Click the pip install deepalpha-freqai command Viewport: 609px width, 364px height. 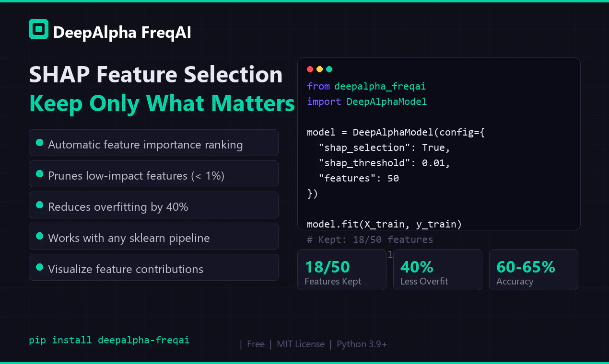[x=109, y=341]
